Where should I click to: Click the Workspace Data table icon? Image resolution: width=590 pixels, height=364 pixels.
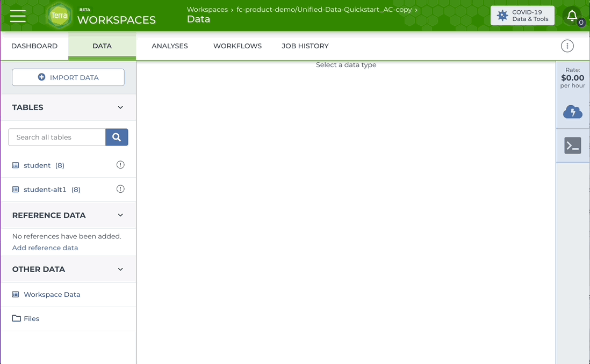[x=16, y=294]
